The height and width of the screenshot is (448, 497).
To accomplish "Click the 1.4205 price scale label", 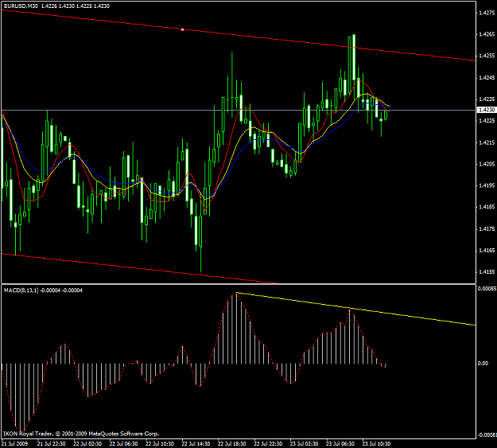I will click(487, 164).
